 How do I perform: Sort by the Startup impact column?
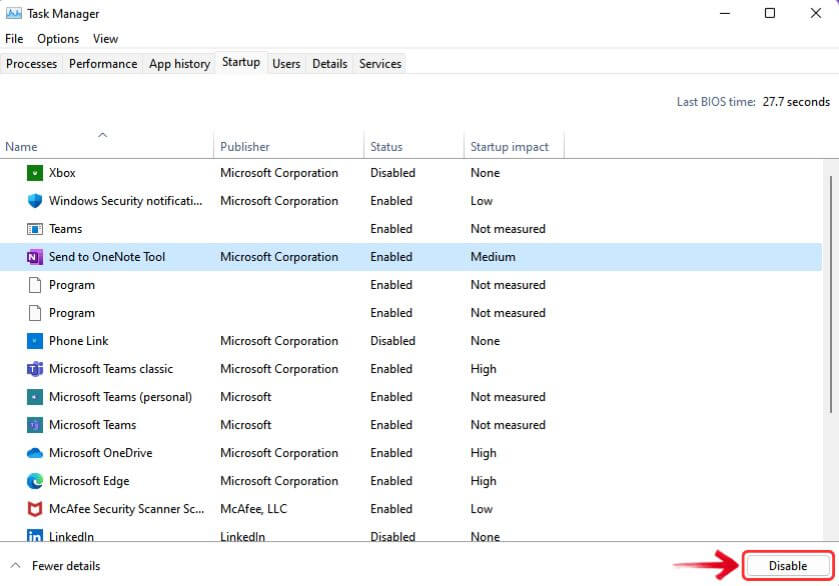(510, 146)
